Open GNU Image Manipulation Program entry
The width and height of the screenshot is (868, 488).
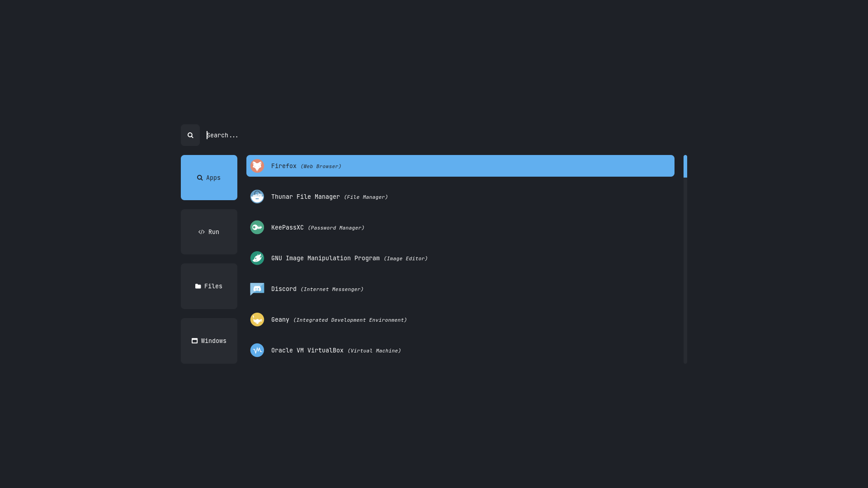coord(349,258)
